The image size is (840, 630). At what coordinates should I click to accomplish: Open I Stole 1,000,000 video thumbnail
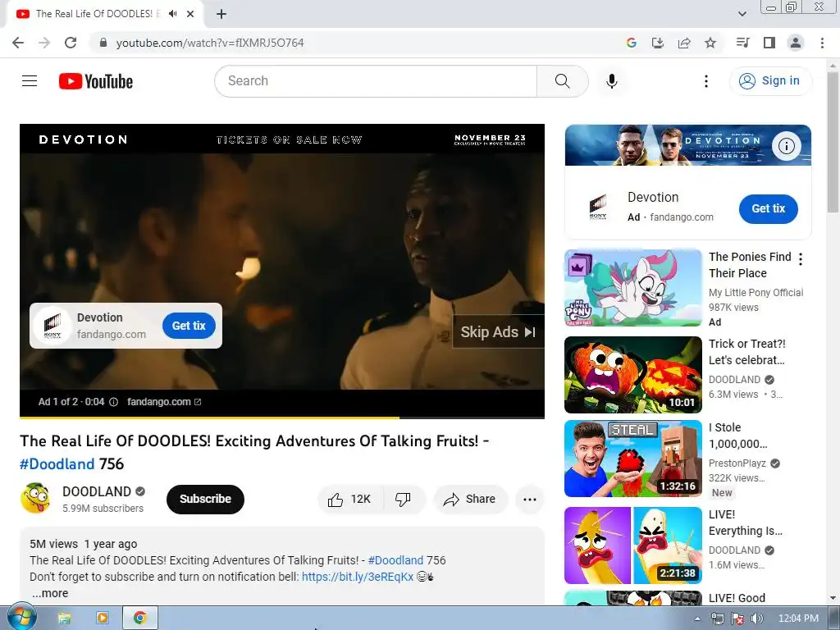[633, 459]
